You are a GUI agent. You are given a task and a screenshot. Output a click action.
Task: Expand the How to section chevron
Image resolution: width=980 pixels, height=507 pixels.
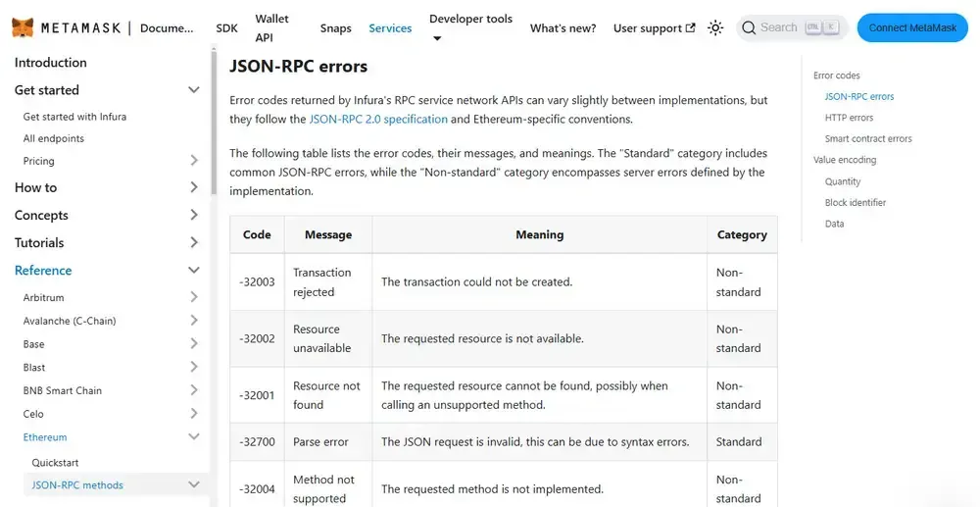point(194,187)
